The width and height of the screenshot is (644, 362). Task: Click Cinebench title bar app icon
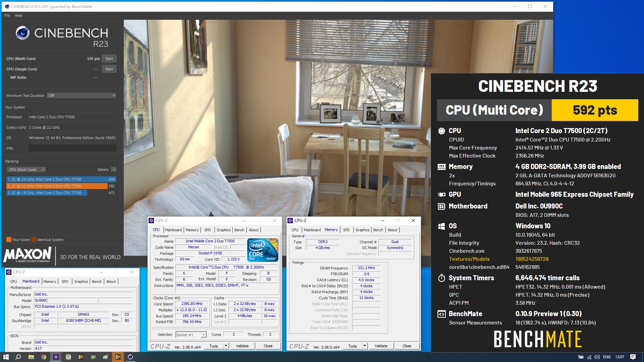click(x=7, y=6)
